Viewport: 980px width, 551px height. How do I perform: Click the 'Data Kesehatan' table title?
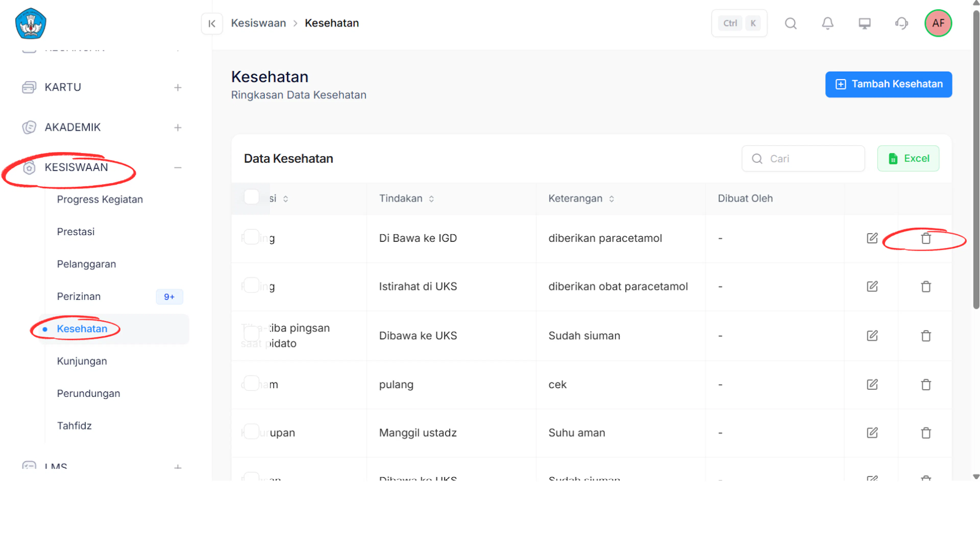pos(288,159)
